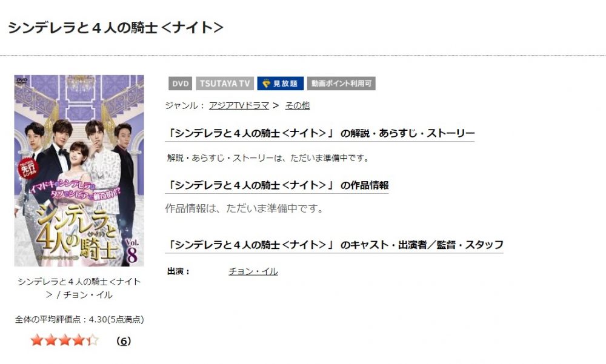Open the チョン・イル cast link
This screenshot has width=606, height=364.
(253, 272)
